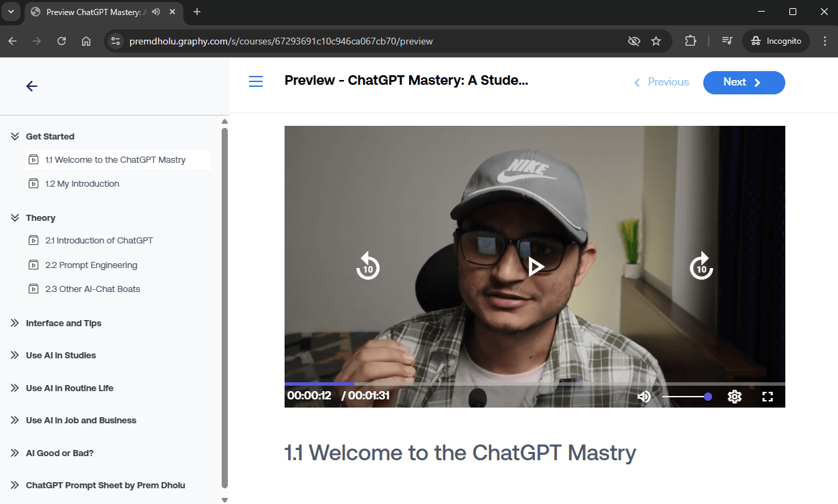Skip forward 10 seconds in video

coord(701,266)
